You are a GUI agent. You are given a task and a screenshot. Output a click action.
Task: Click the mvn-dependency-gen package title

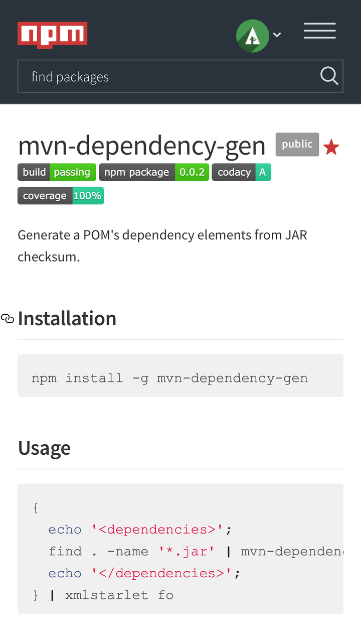coord(142,146)
